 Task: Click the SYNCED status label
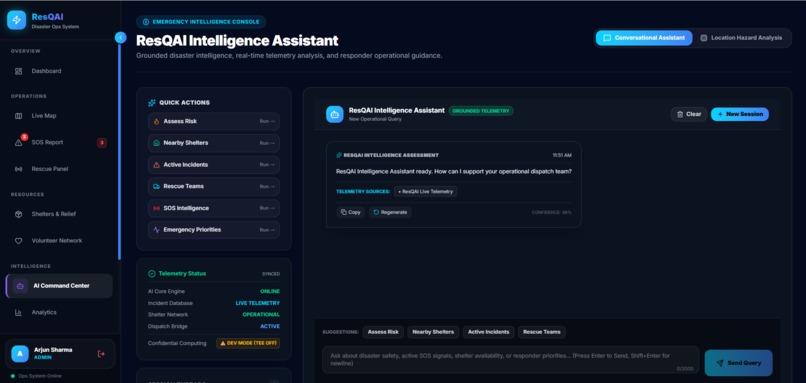[x=271, y=274]
